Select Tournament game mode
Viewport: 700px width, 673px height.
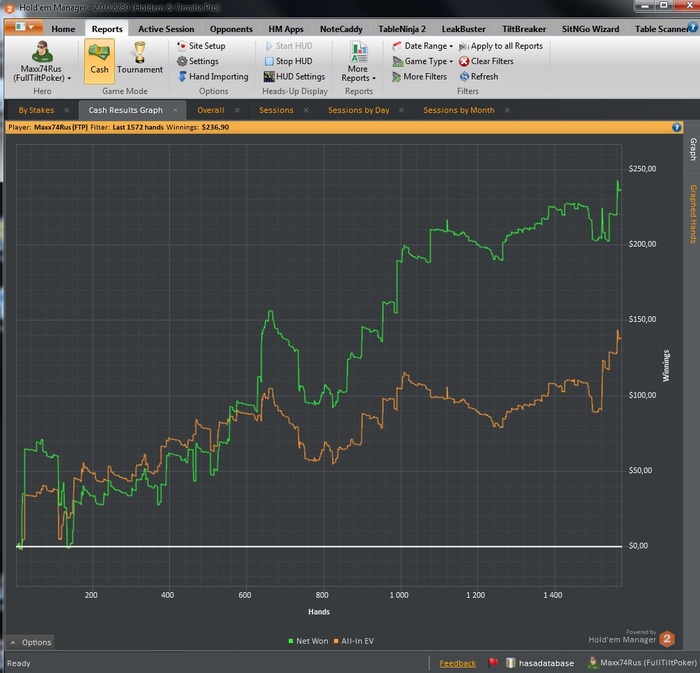[140, 58]
